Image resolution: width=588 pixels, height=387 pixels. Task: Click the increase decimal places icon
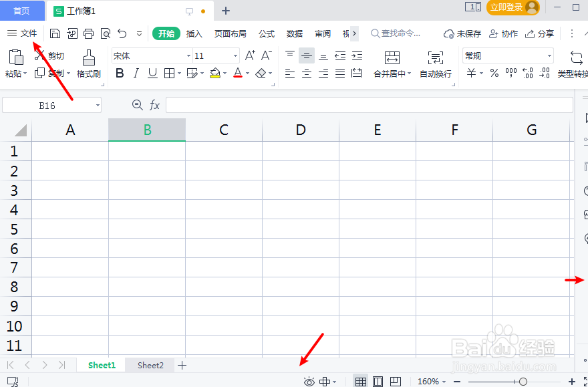(528, 73)
